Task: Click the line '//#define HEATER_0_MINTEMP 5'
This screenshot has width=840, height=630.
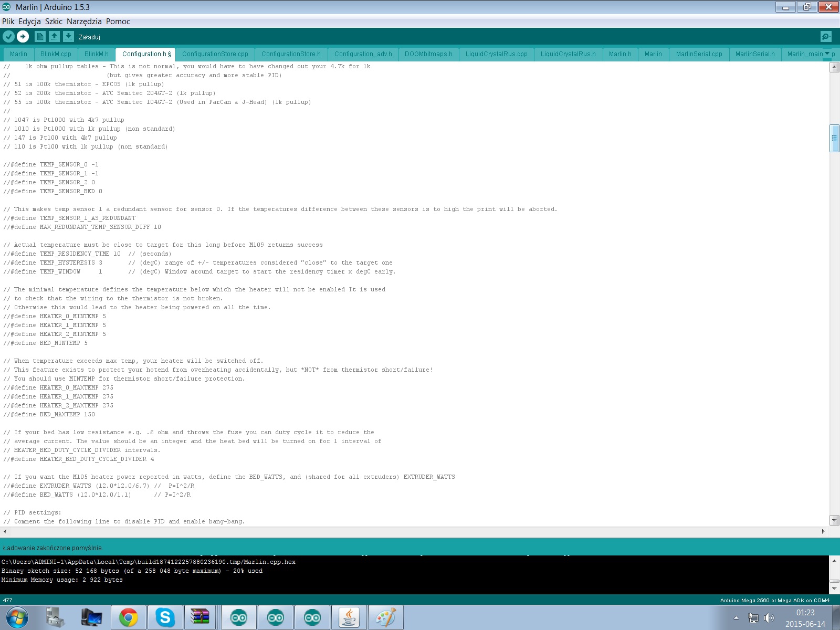Action: 55,316
